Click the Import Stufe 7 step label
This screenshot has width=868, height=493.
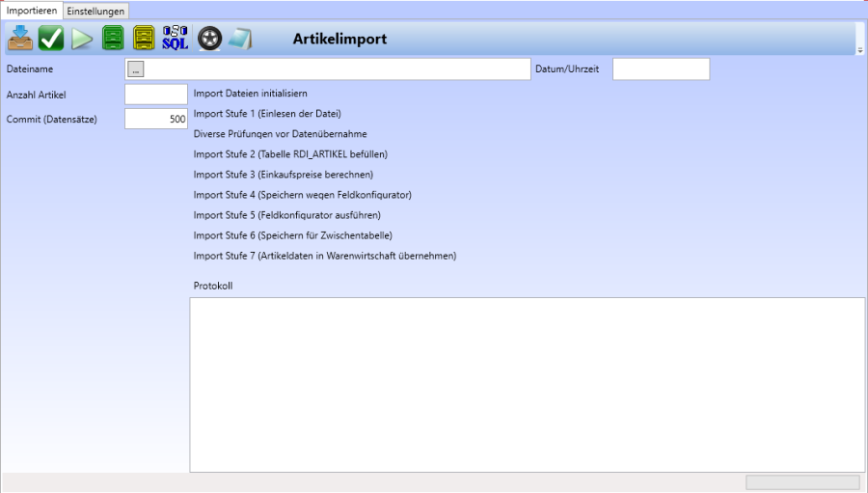(324, 256)
